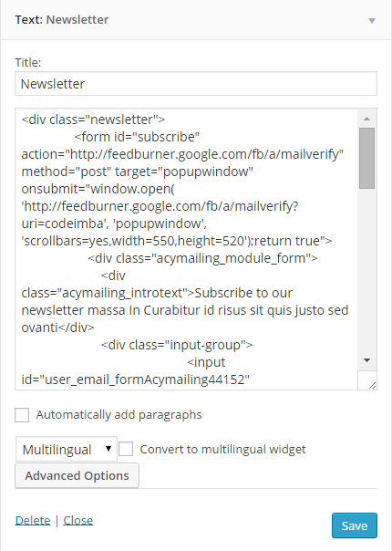392x551 pixels.
Task: Click inside the HTML code textarea
Action: click(186, 249)
